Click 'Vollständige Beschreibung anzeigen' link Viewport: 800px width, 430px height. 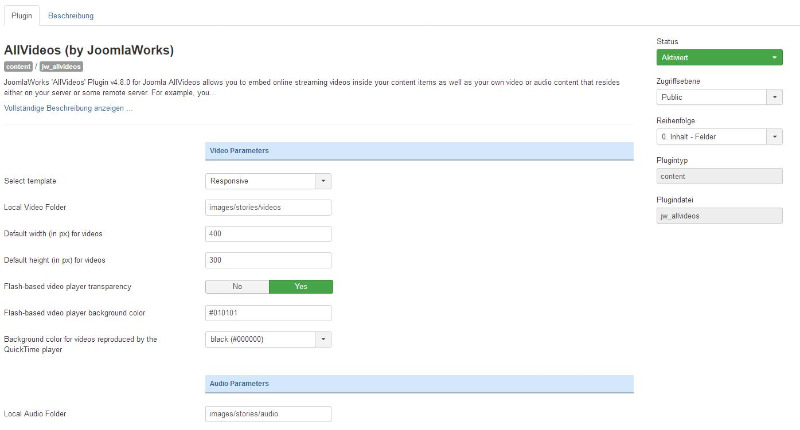click(x=68, y=108)
